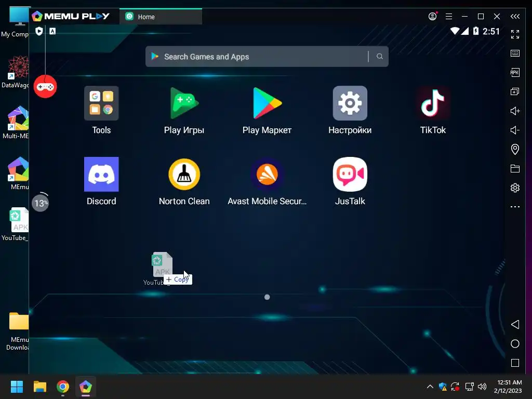Click the MEMU PLAY logo
Screen dimensions: 532x399
pyautogui.click(x=71, y=16)
